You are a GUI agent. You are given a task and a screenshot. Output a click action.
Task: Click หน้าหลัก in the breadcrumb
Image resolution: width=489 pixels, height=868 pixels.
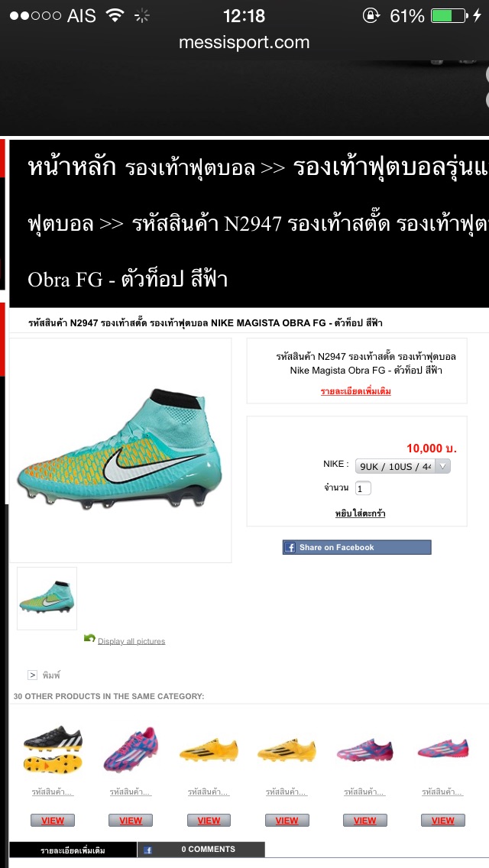[x=72, y=167]
